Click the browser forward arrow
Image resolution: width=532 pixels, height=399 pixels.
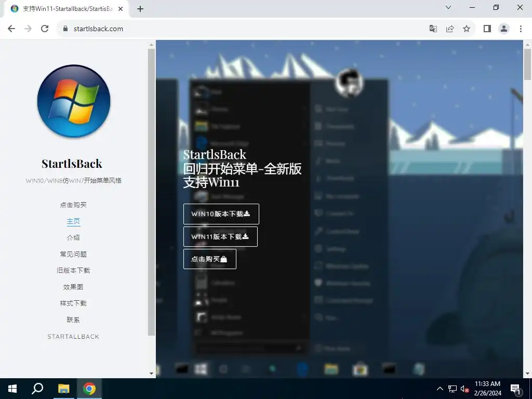[28, 29]
